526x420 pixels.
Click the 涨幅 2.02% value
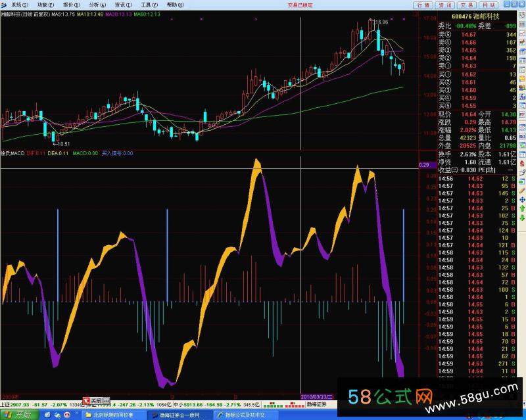pos(467,130)
